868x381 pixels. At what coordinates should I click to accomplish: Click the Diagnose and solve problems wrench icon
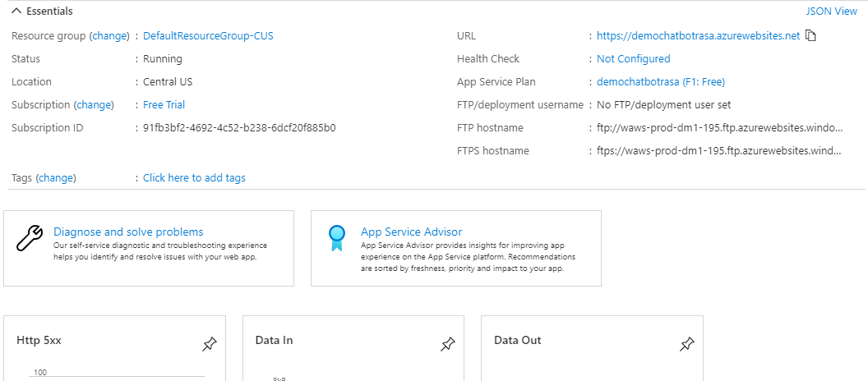pos(30,239)
